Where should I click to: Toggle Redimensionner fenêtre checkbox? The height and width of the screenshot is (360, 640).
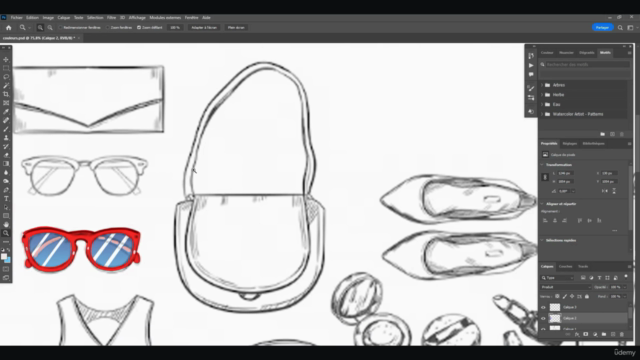(x=60, y=28)
